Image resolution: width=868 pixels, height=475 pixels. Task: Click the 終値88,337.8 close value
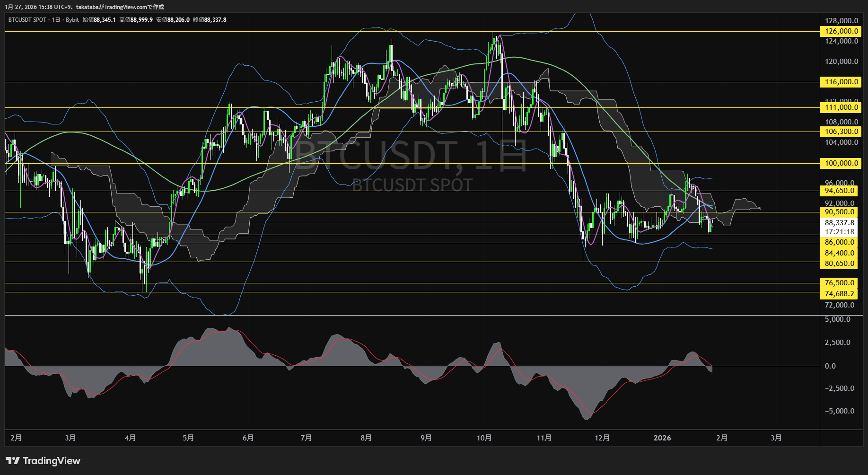tap(210, 20)
